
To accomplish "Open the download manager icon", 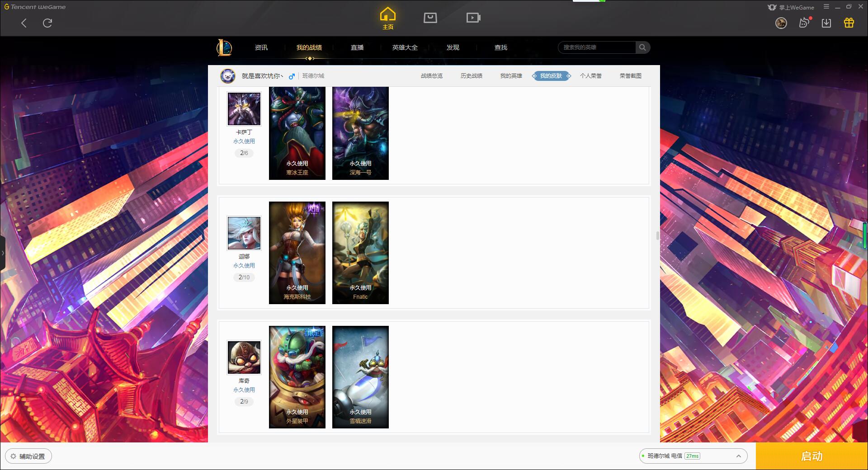I will coord(826,23).
